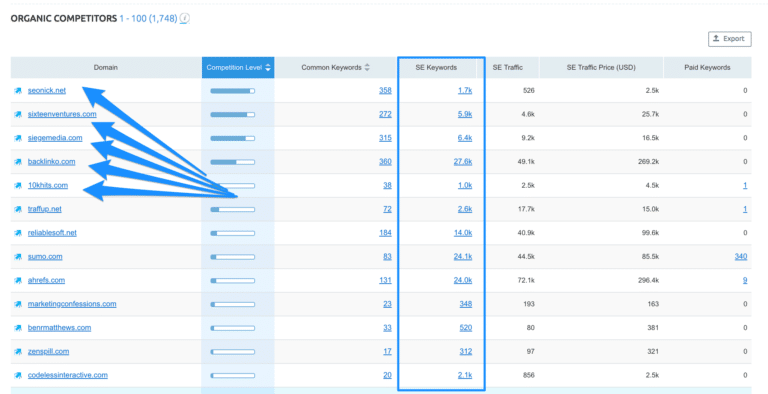768x394 pixels.
Task: Click the icon next to codelessinteractive.com
Action: tap(18, 375)
